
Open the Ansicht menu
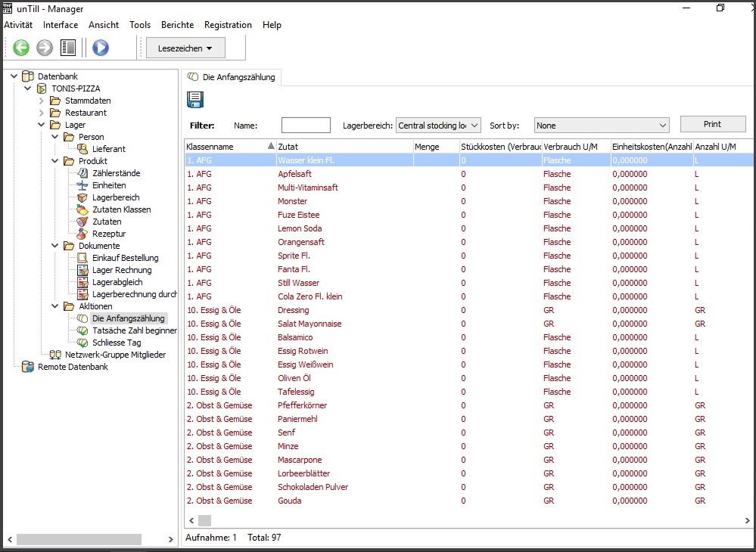tap(104, 24)
